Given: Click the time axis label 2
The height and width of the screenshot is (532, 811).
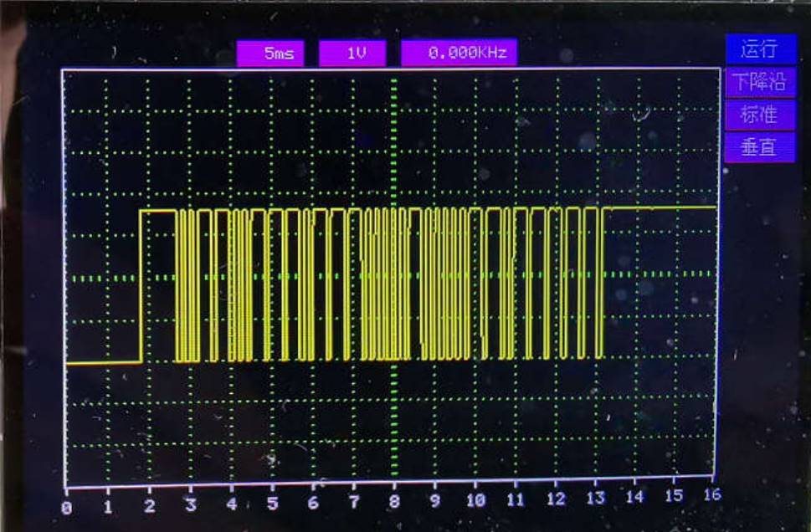Looking at the screenshot, I should tap(149, 505).
